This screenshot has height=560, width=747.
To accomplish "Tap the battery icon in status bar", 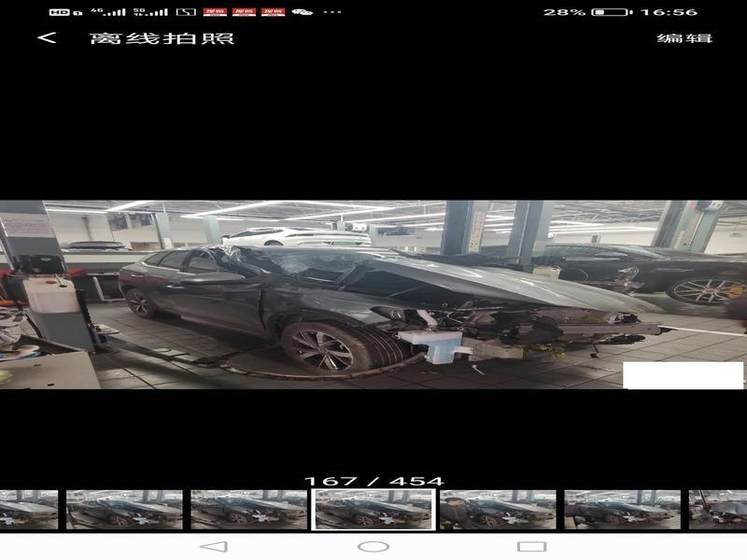I will point(612,12).
